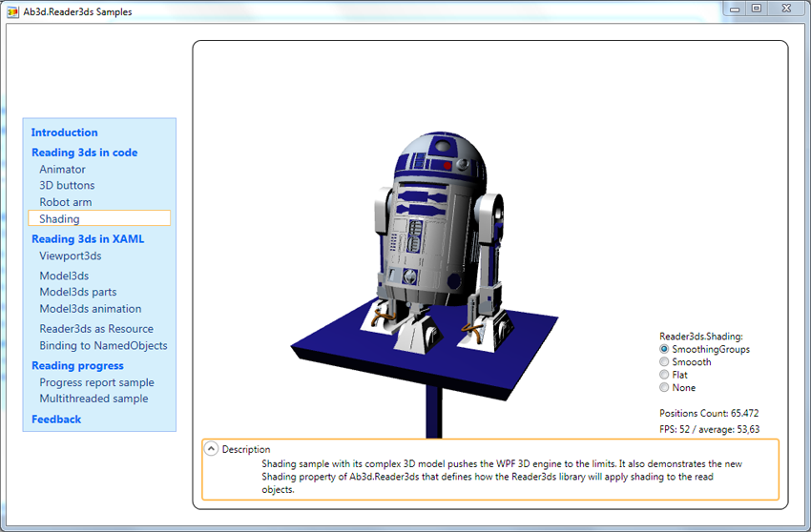811x532 pixels.
Task: Collapse the Description expander arrow
Action: (212, 449)
